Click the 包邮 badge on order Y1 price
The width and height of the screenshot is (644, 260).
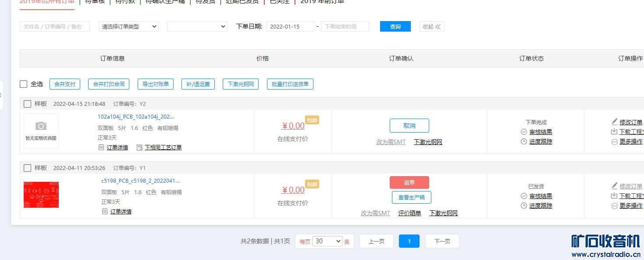coord(312,184)
